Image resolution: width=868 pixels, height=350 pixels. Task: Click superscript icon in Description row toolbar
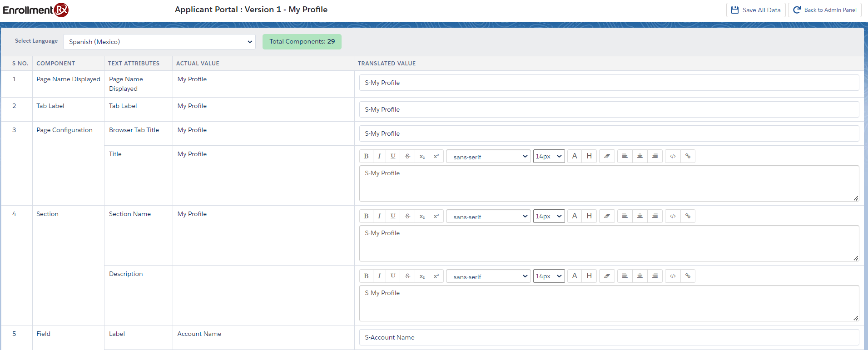click(436, 276)
